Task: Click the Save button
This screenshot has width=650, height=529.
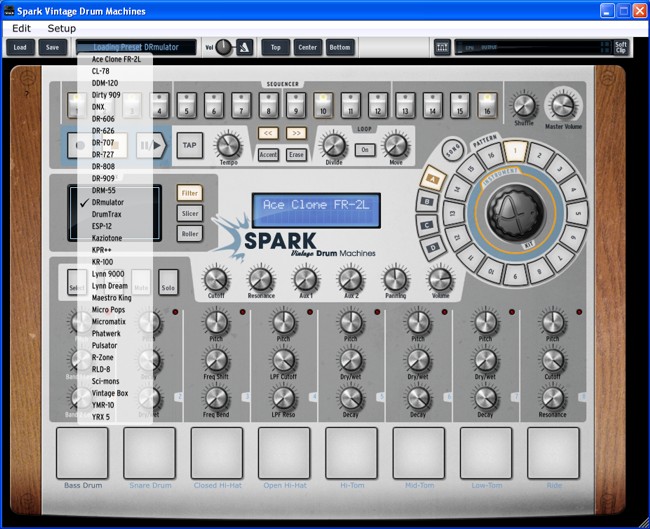Action: pos(52,47)
